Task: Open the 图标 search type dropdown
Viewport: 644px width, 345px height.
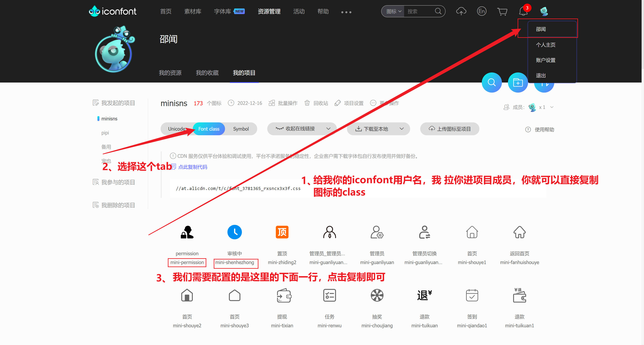Action: tap(393, 11)
